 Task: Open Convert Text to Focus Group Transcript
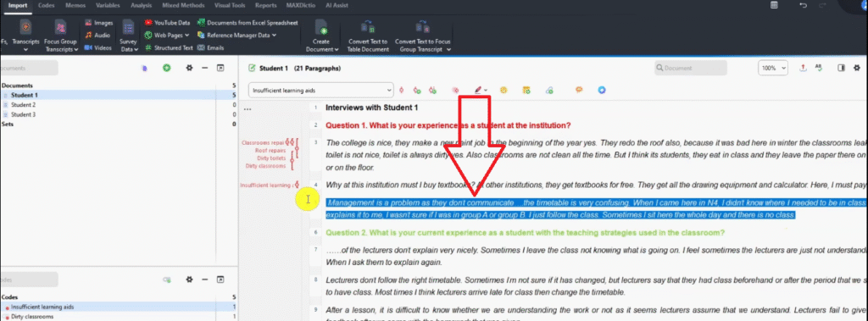tap(422, 36)
